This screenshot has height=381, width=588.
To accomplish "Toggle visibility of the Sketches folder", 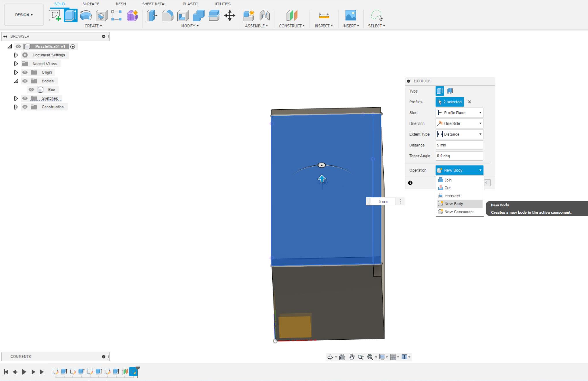I will [25, 98].
